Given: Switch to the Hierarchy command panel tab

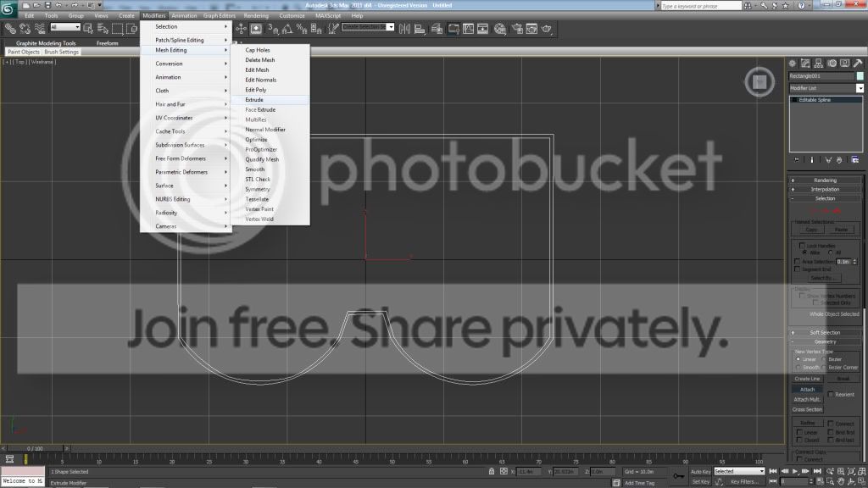Looking at the screenshot, I should coord(819,63).
